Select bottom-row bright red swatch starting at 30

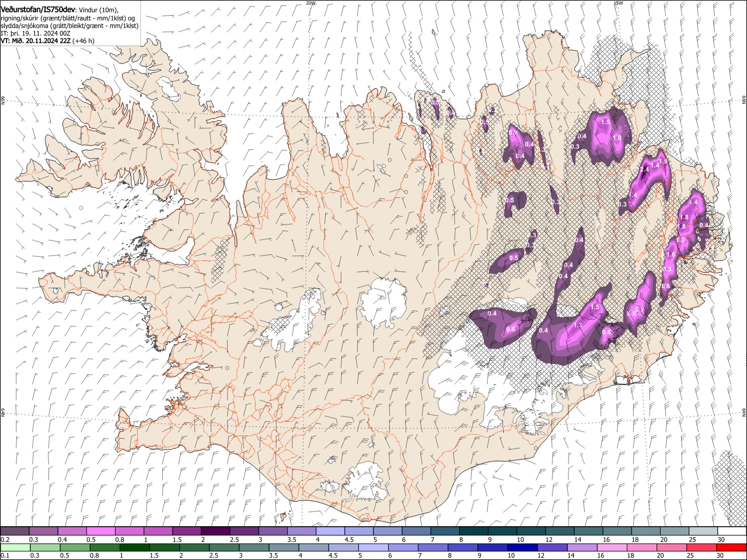[x=731, y=547]
